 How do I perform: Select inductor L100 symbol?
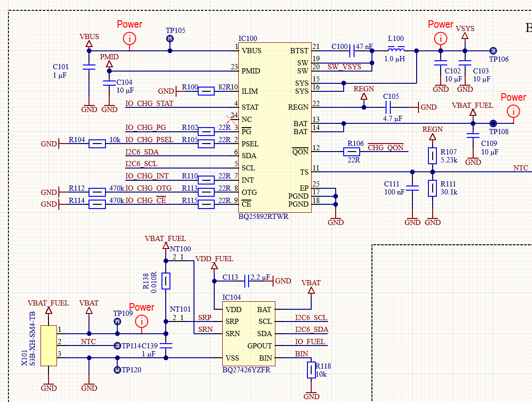[x=396, y=48]
